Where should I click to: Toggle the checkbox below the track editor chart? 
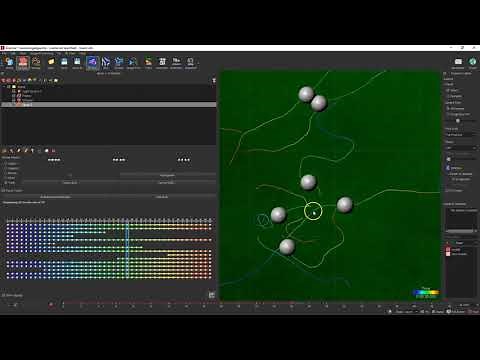tap(3, 295)
